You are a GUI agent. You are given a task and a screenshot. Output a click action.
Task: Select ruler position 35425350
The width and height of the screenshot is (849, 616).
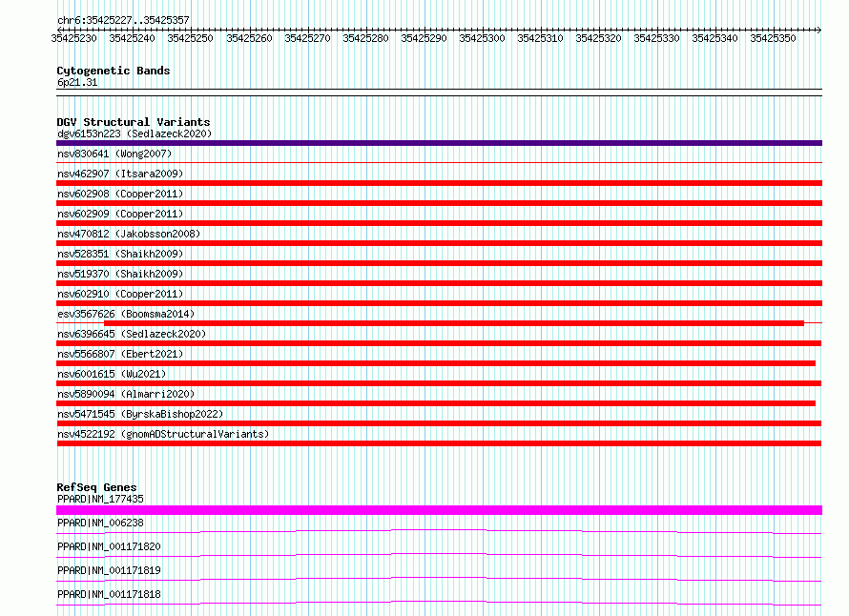pos(773,38)
